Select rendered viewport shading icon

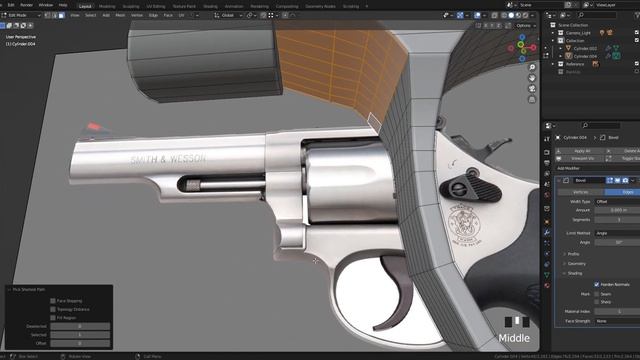[x=525, y=15]
